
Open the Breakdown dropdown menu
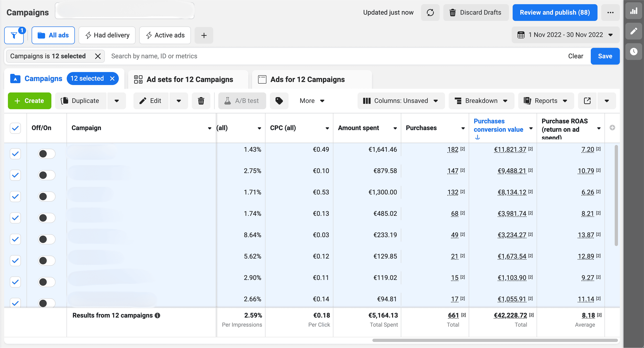(x=481, y=101)
